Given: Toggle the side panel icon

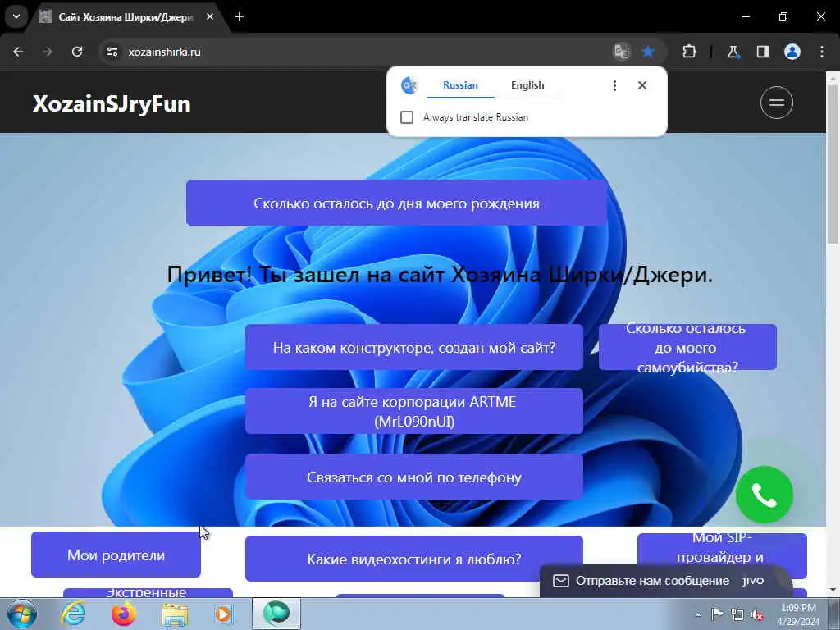Looking at the screenshot, I should [762, 52].
